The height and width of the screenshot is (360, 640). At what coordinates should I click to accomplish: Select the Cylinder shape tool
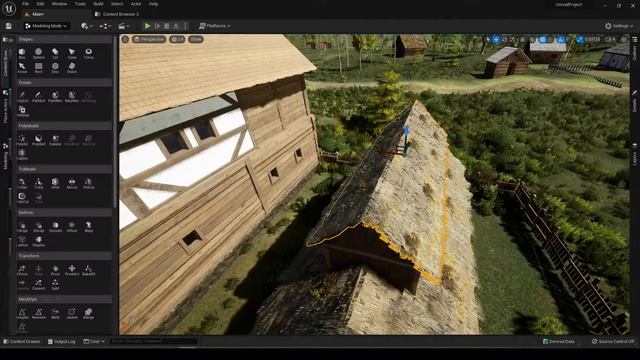pos(55,53)
